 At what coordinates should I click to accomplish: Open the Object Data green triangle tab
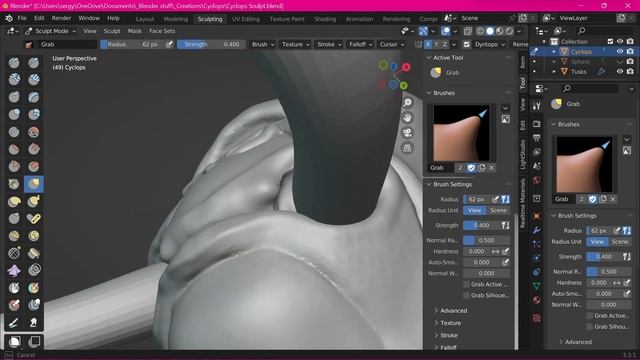[x=537, y=286]
